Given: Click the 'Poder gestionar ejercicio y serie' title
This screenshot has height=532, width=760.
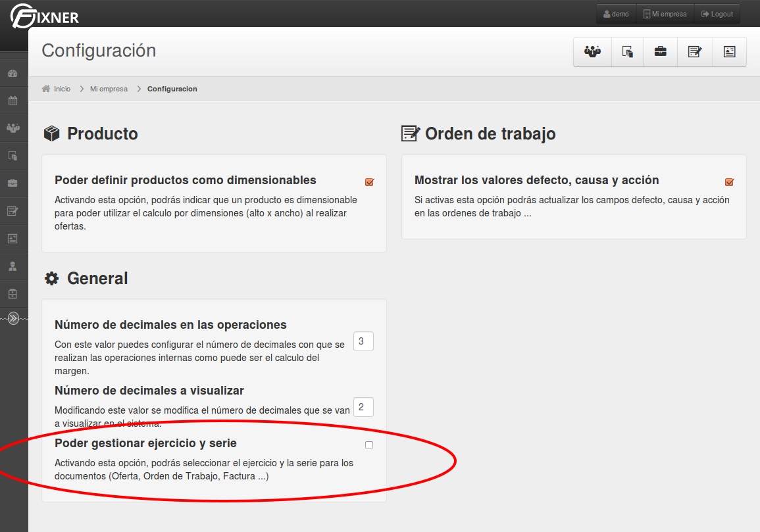Looking at the screenshot, I should 145,443.
